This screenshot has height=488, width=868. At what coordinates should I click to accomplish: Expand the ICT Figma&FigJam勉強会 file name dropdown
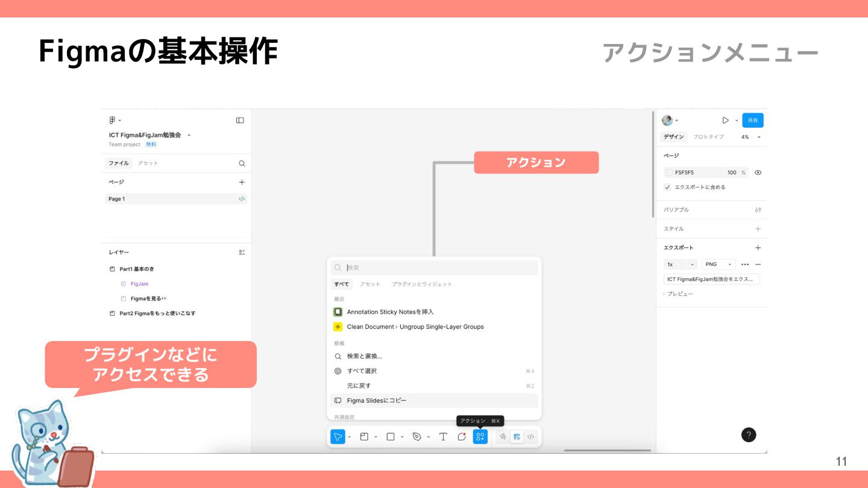click(189, 136)
